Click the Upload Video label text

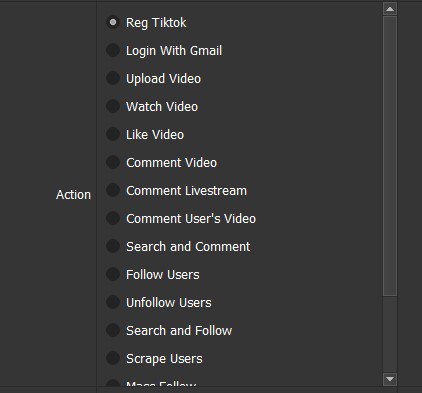[163, 79]
